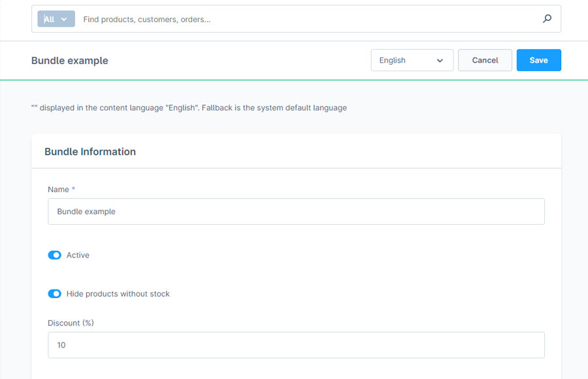Click the search magnifier icon
Screen dimensions: 588x379
tap(547, 18)
